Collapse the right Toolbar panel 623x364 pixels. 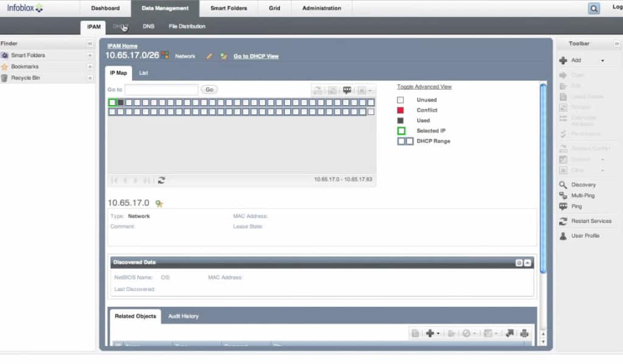coord(617,44)
